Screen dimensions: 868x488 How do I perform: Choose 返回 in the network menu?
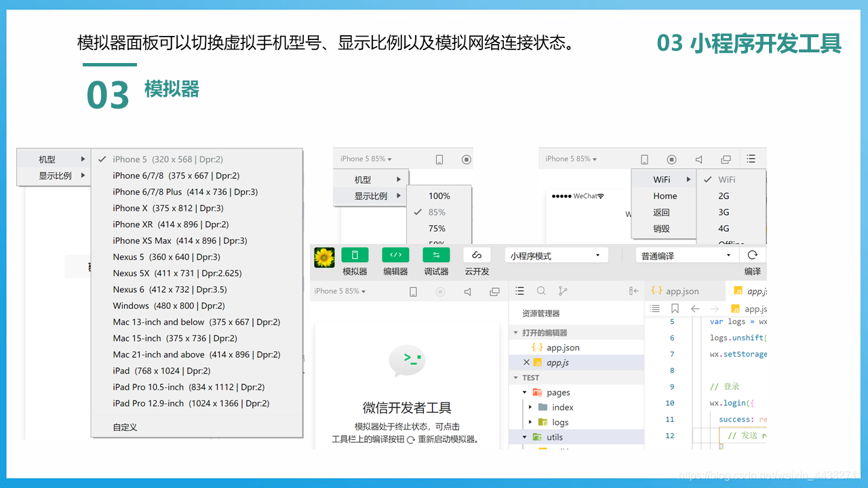click(x=664, y=212)
